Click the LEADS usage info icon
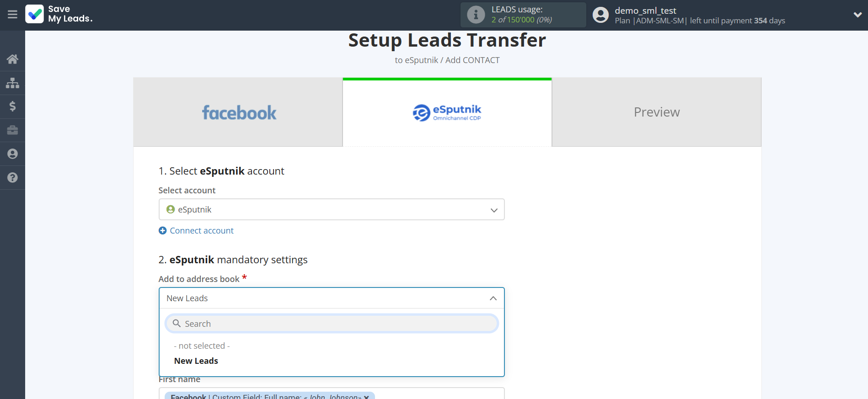The image size is (868, 399). tap(476, 15)
